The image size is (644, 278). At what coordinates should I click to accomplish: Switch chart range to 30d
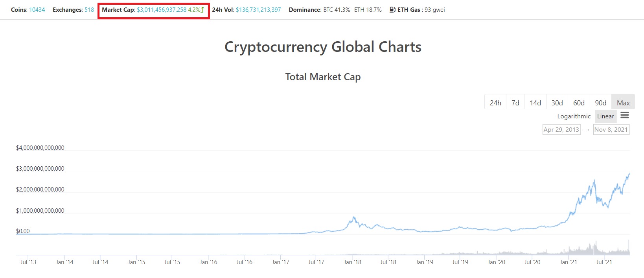pos(557,102)
